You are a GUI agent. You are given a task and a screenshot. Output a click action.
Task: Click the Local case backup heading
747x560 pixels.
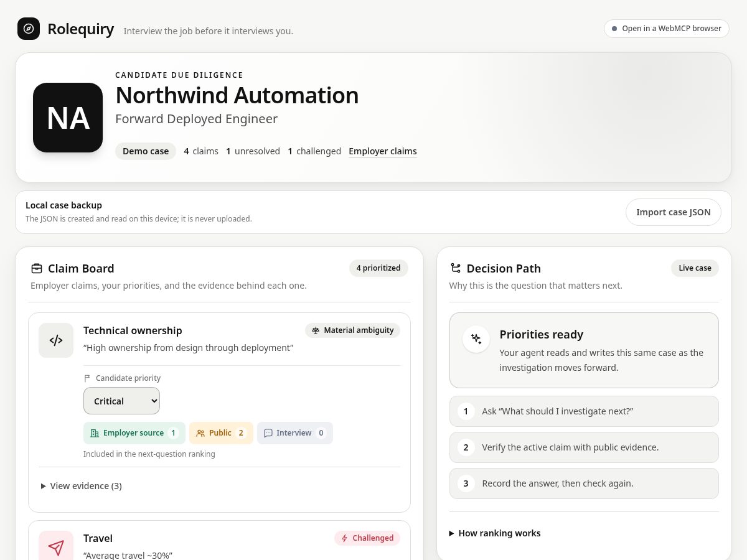tap(63, 205)
